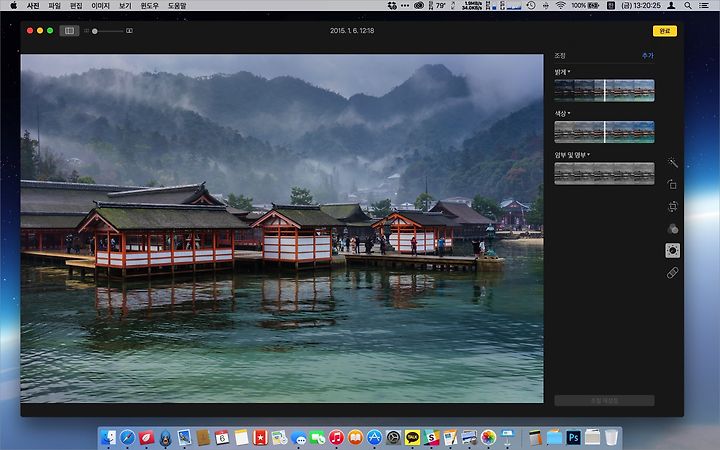Open iBooks from the Dock

click(x=355, y=437)
